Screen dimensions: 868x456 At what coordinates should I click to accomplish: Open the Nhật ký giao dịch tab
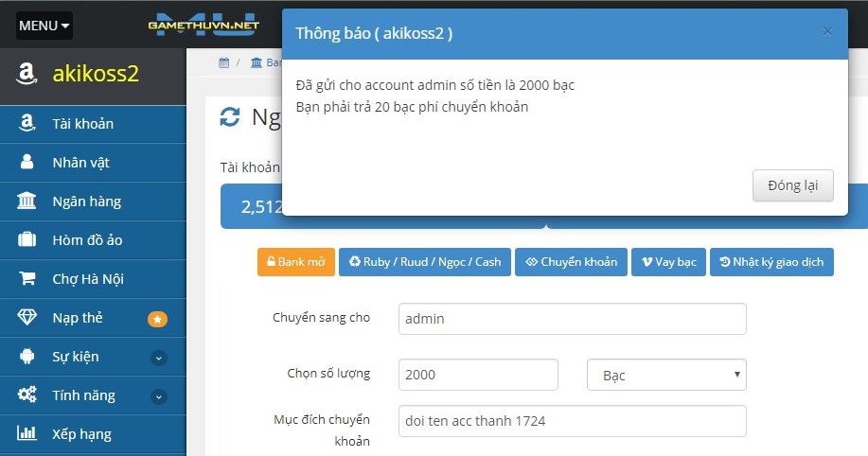click(771, 262)
